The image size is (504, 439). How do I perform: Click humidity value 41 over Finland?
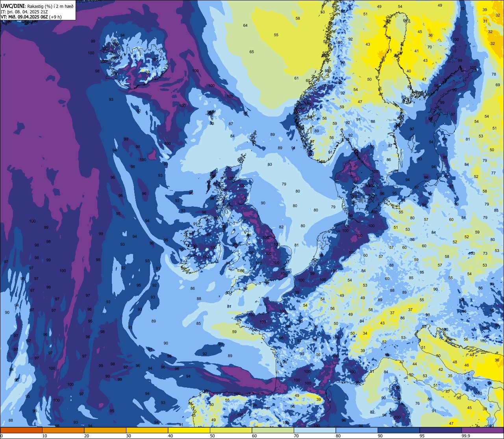[x=416, y=51]
